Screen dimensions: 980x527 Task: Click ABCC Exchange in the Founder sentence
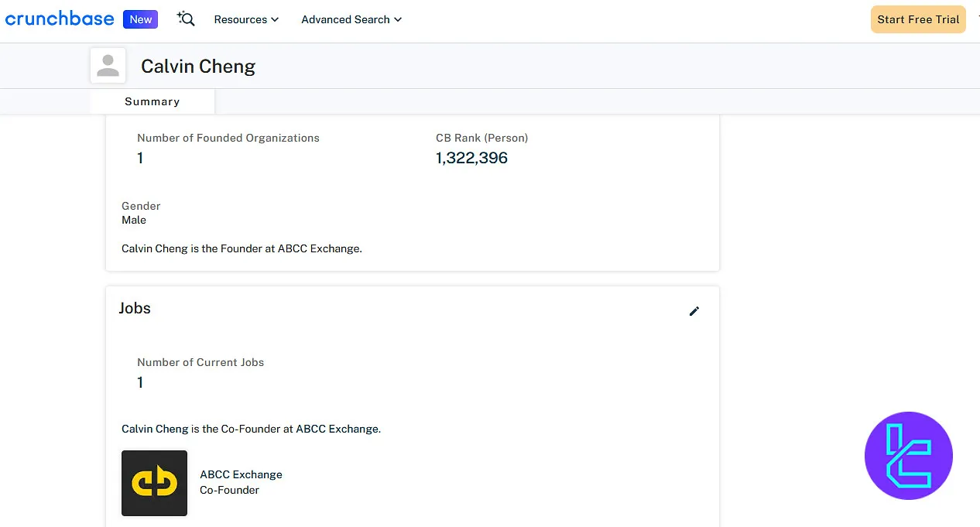click(x=318, y=248)
